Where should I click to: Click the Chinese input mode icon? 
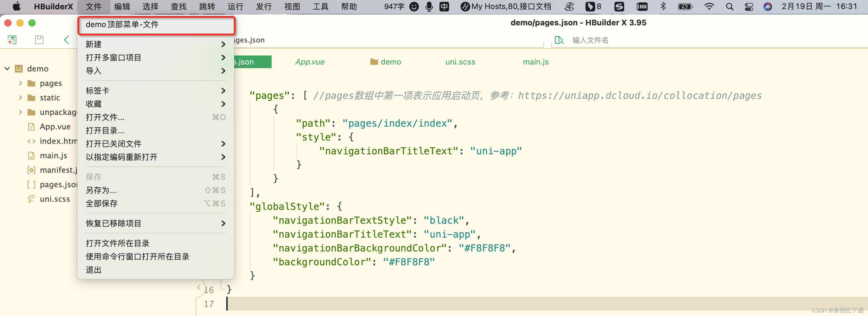pos(444,6)
